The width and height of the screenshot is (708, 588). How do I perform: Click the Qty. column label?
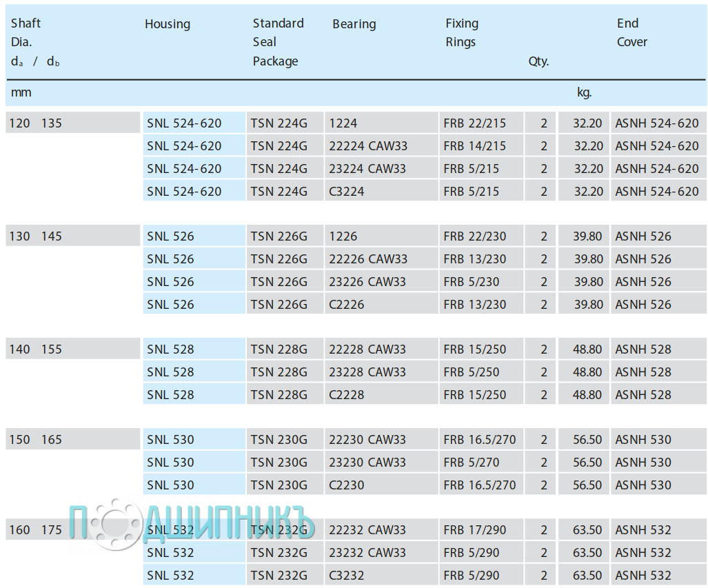(x=538, y=61)
